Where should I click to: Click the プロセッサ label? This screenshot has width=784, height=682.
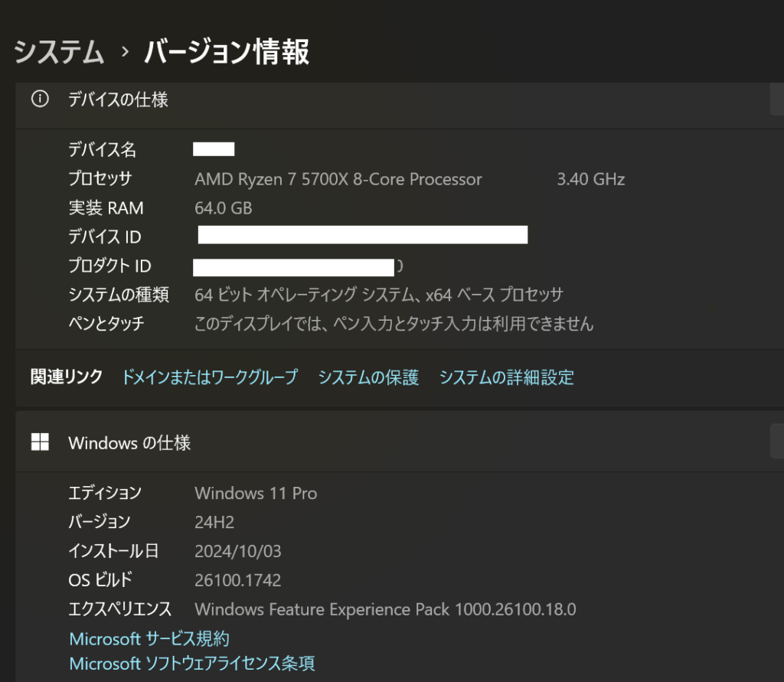click(x=100, y=178)
